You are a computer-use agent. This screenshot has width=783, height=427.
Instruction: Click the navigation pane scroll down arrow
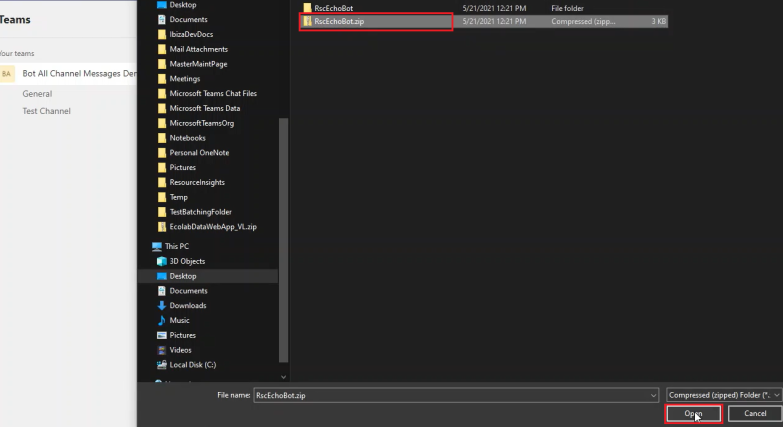(x=283, y=377)
